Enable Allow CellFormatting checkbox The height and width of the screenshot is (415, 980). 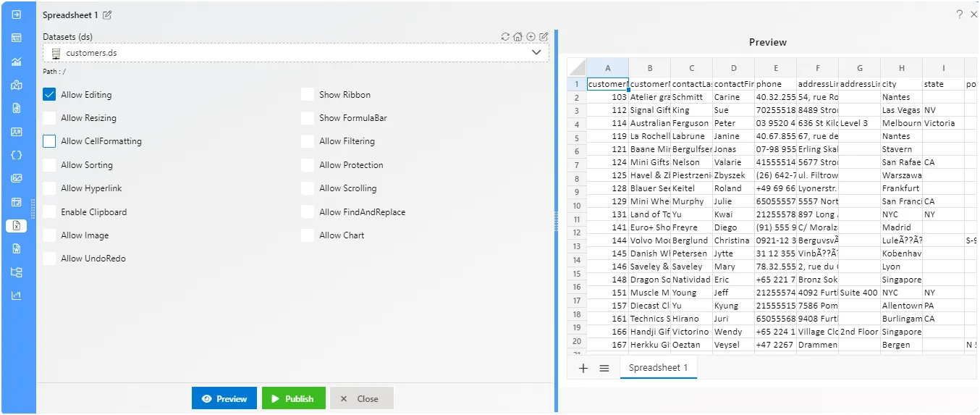tap(49, 141)
